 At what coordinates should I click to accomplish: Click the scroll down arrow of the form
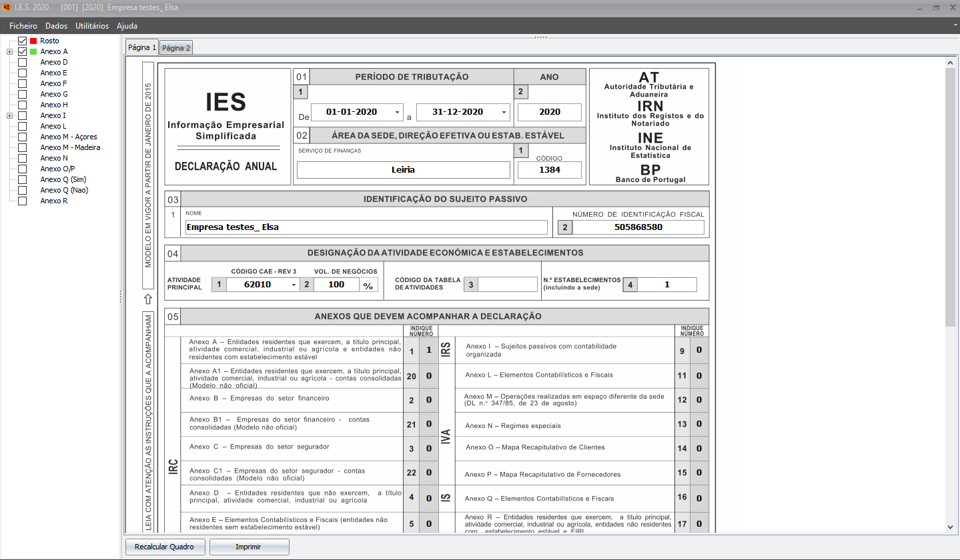(950, 527)
